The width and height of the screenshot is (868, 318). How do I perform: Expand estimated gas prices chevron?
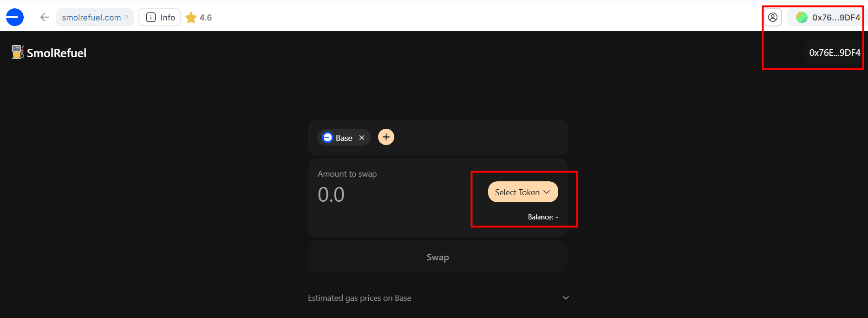[566, 298]
